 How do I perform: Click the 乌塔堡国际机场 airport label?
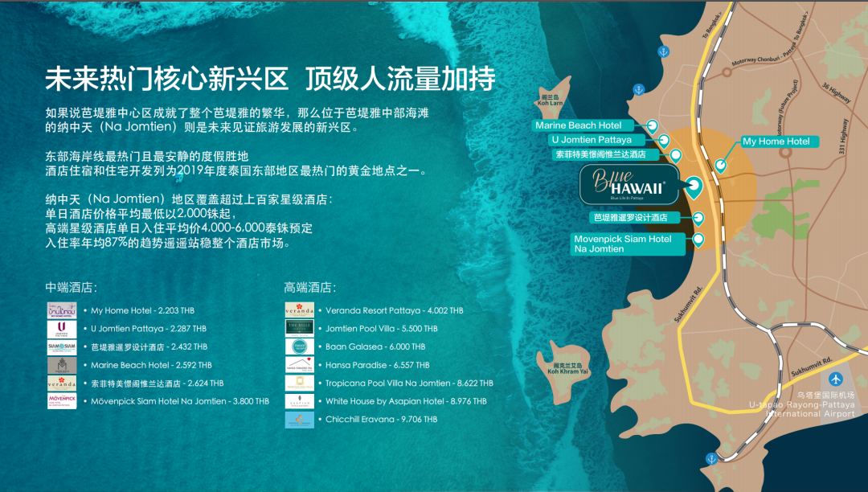(x=826, y=396)
